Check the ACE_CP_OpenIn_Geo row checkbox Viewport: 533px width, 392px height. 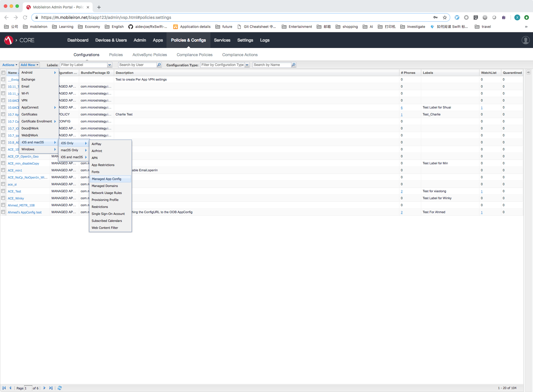pos(3,156)
